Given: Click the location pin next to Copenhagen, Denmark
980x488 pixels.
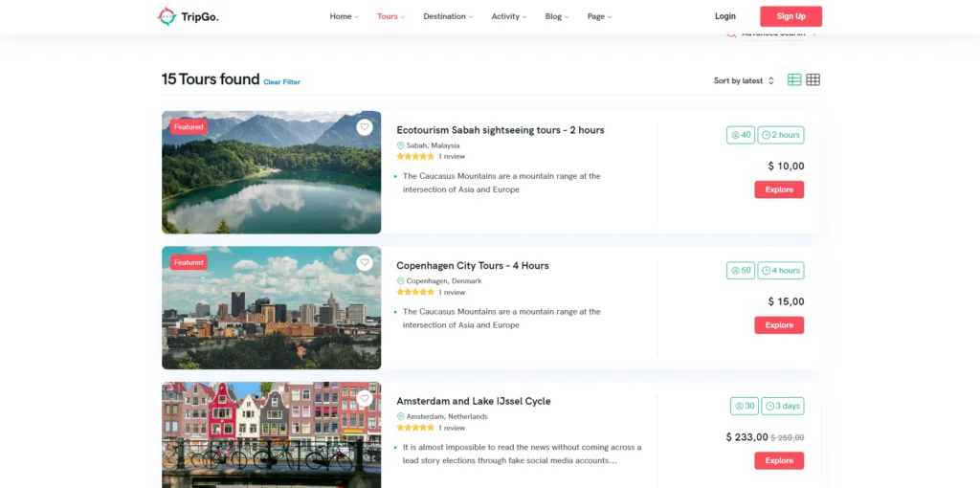Looking at the screenshot, I should (401, 281).
